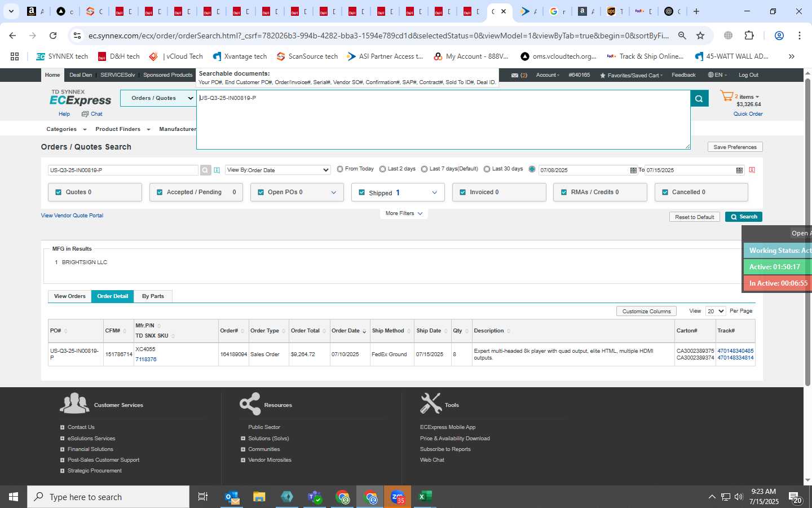Click the red date warning icon
This screenshot has width=812, height=508.
[752, 170]
